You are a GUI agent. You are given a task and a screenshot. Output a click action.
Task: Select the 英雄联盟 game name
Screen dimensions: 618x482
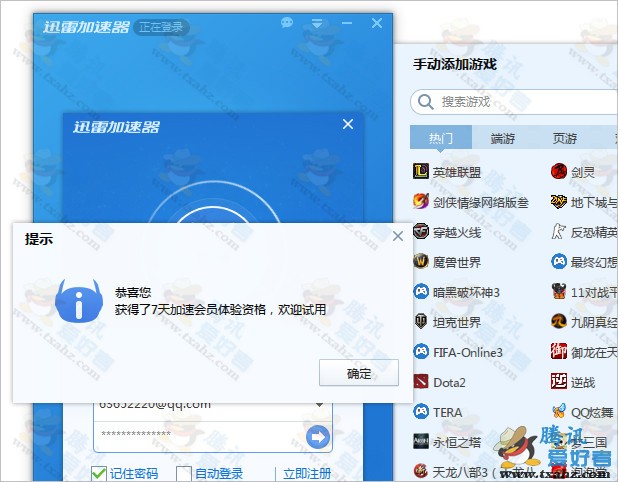(456, 172)
